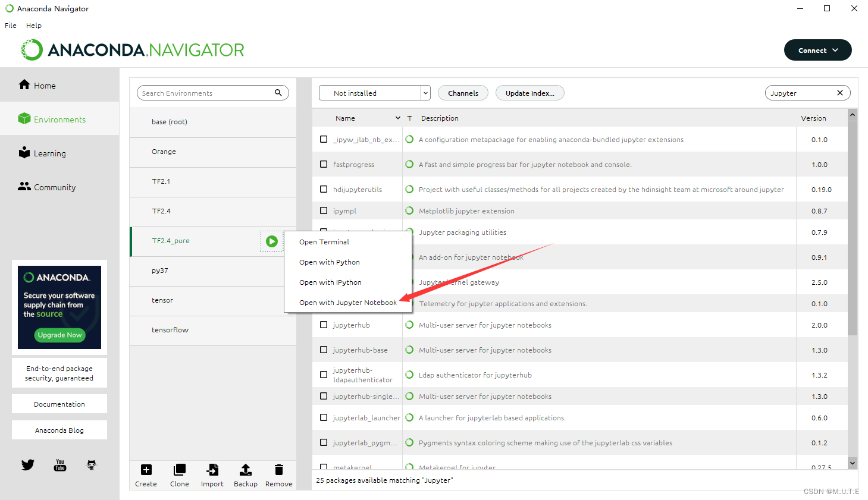Click the status circle icon for ipympl
This screenshot has height=500, width=868.
(x=409, y=210)
